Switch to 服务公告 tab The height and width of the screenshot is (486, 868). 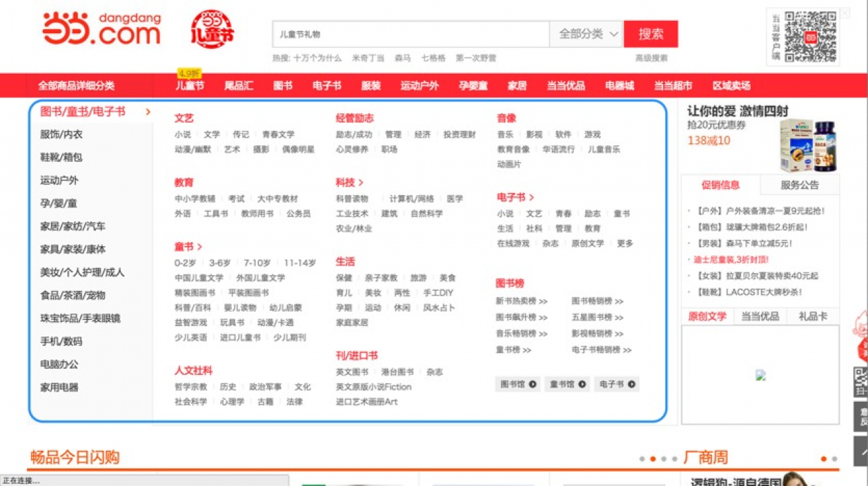coord(800,185)
